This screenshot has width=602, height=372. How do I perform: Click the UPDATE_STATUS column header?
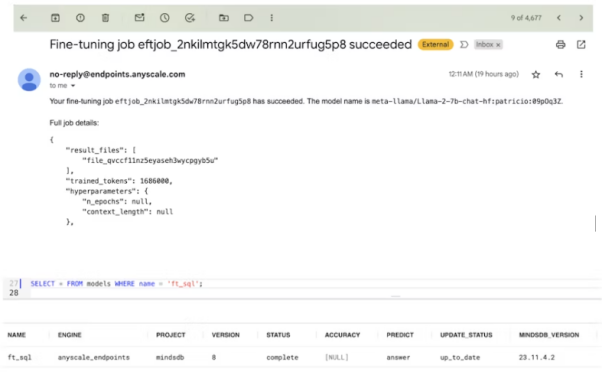point(466,335)
